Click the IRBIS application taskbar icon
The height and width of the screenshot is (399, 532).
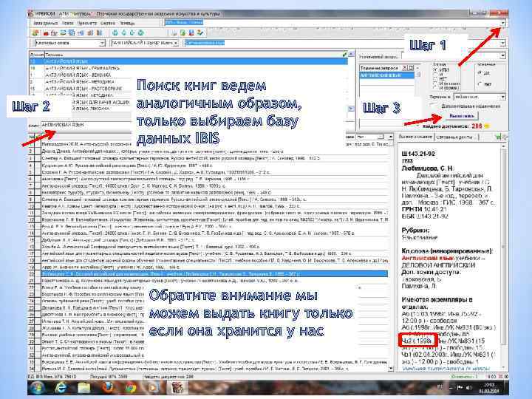[177, 387]
